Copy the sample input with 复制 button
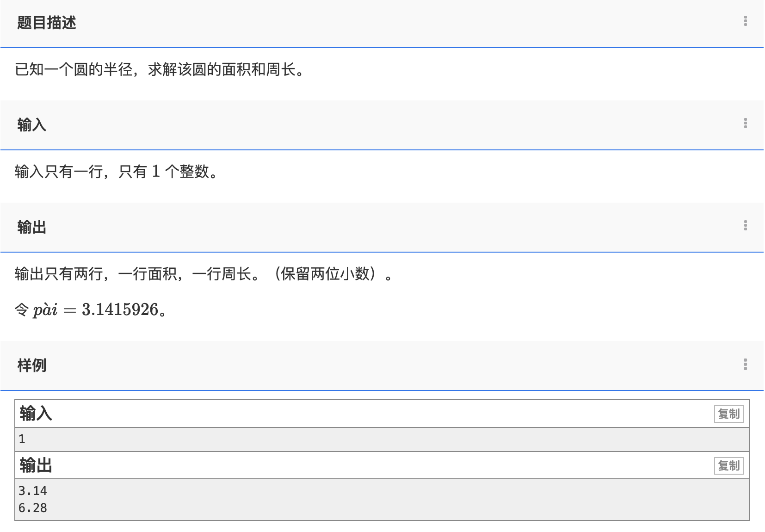Image resolution: width=765 pixels, height=532 pixels. pyautogui.click(x=728, y=414)
